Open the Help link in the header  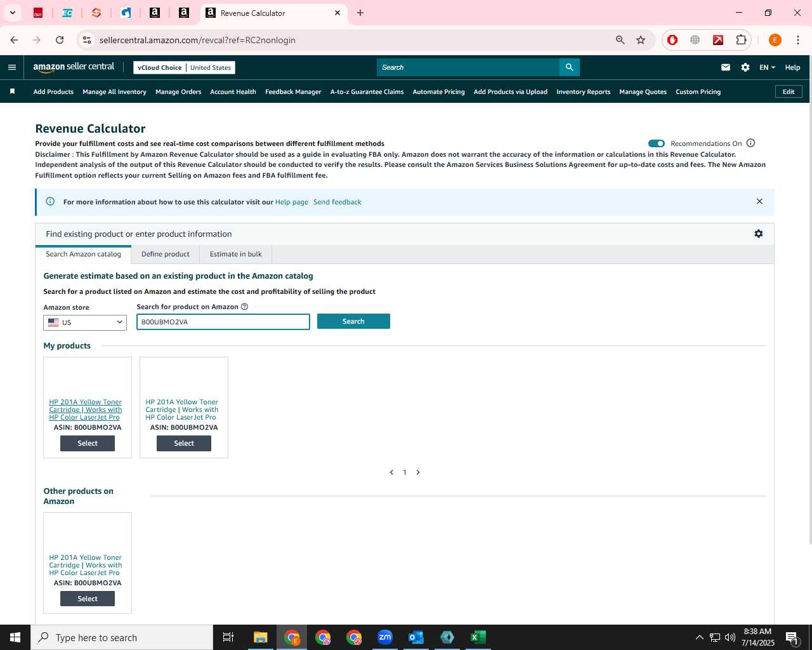click(x=792, y=67)
